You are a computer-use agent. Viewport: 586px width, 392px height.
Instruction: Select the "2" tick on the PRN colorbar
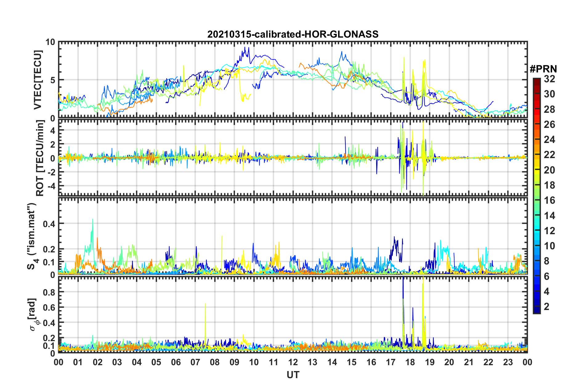547,306
